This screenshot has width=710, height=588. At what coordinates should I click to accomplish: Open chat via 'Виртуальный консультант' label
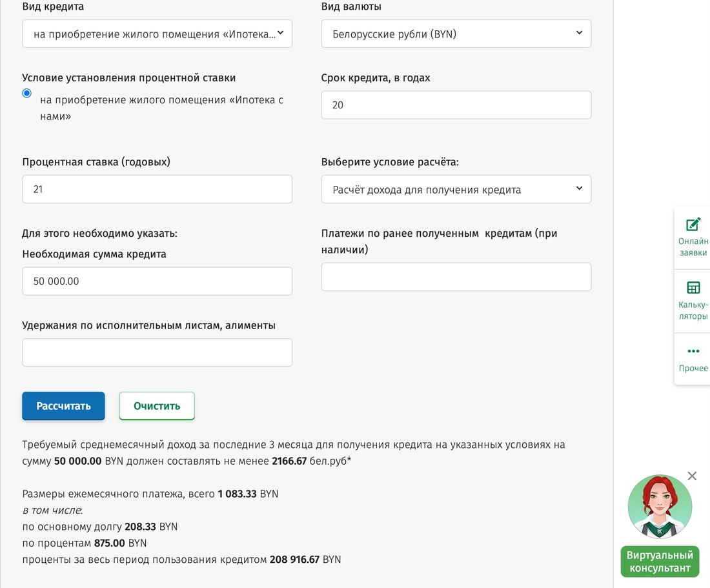pyautogui.click(x=660, y=562)
